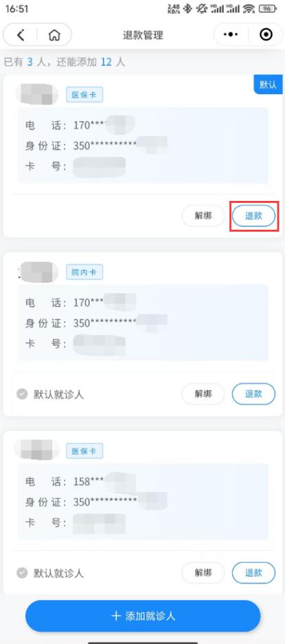Image resolution: width=285 pixels, height=644 pixels.
Task: Tap the first patient's 医保卡 tag
Action: [84, 94]
